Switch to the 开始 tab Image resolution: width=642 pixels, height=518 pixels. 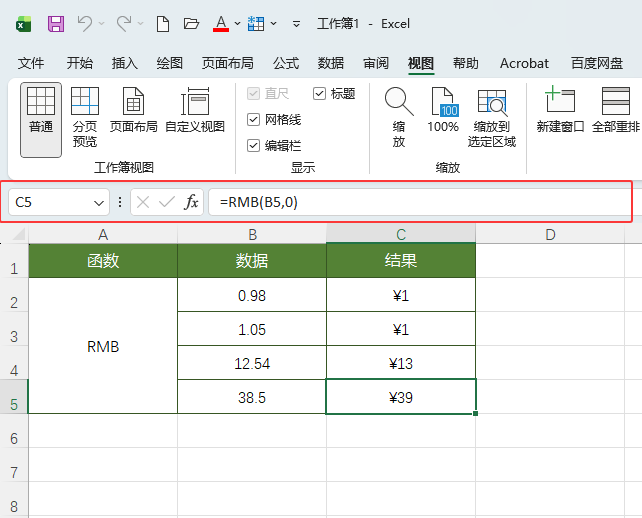coord(79,63)
